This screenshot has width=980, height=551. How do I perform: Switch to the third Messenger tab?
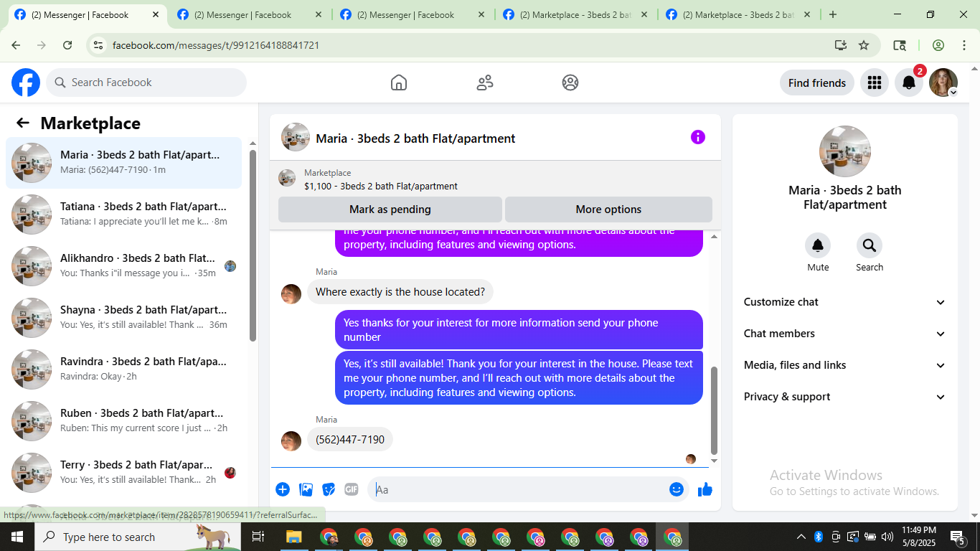[412, 14]
